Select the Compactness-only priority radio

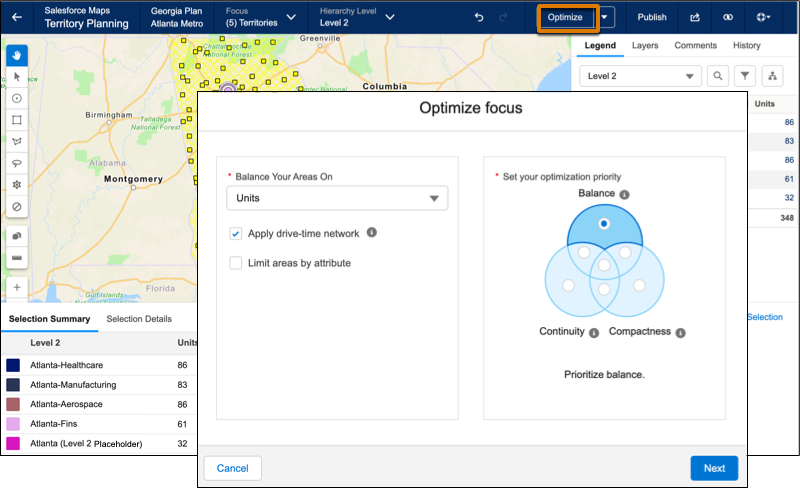639,285
